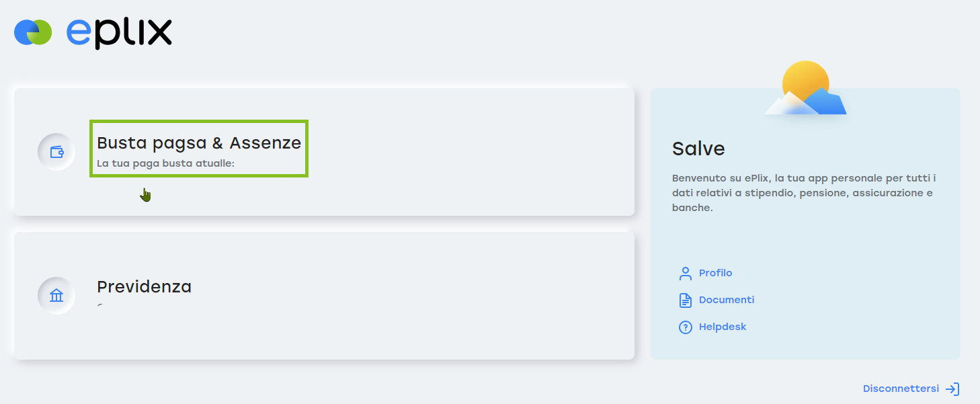Click the ePlix blue-green circle logo
This screenshot has height=404, width=980.
pyautogui.click(x=33, y=32)
